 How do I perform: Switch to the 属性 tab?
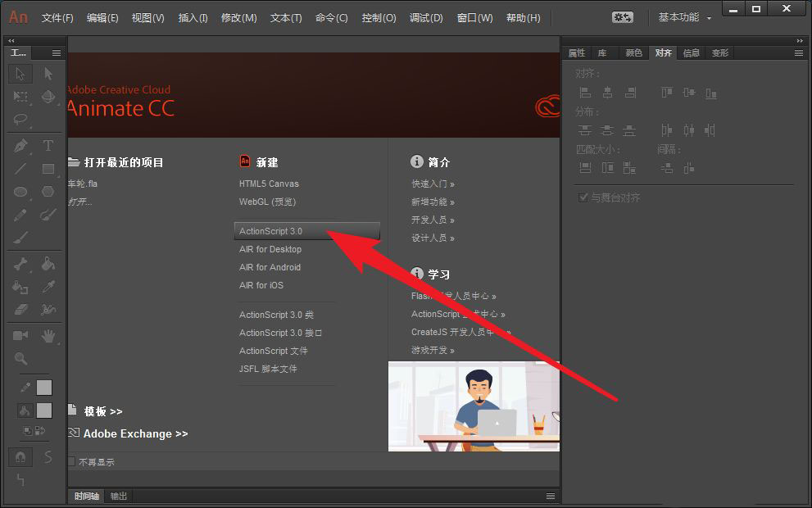coord(576,52)
